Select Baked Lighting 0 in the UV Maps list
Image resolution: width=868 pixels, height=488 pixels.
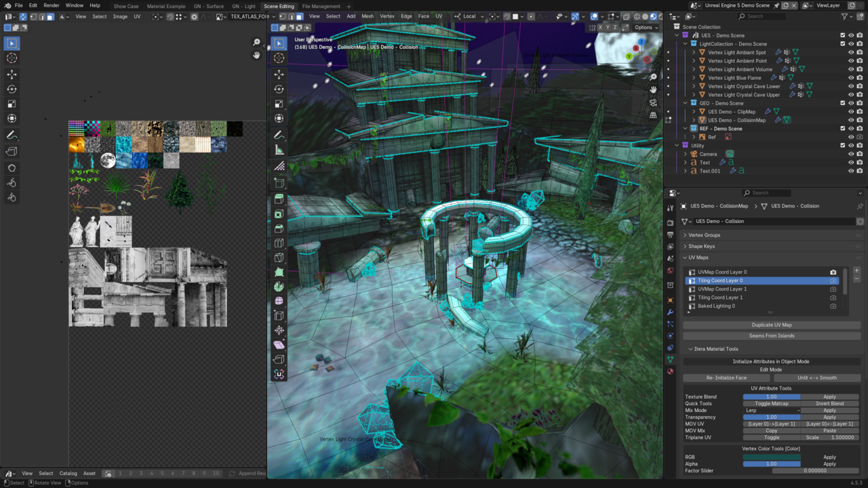tap(716, 306)
